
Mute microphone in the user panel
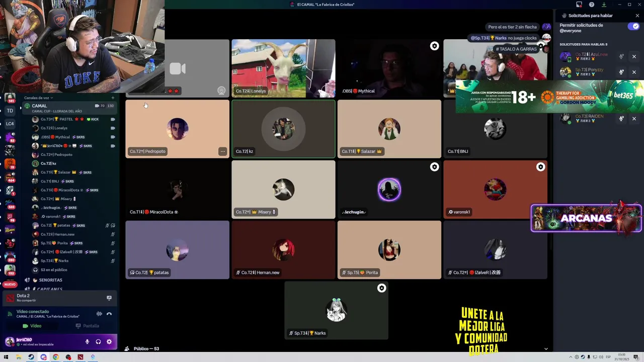coord(87,342)
